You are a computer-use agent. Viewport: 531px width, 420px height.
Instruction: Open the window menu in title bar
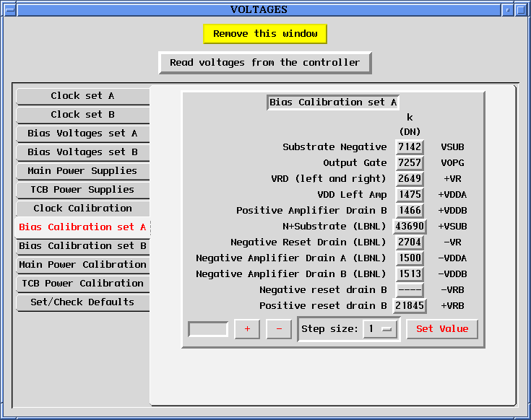(x=10, y=10)
